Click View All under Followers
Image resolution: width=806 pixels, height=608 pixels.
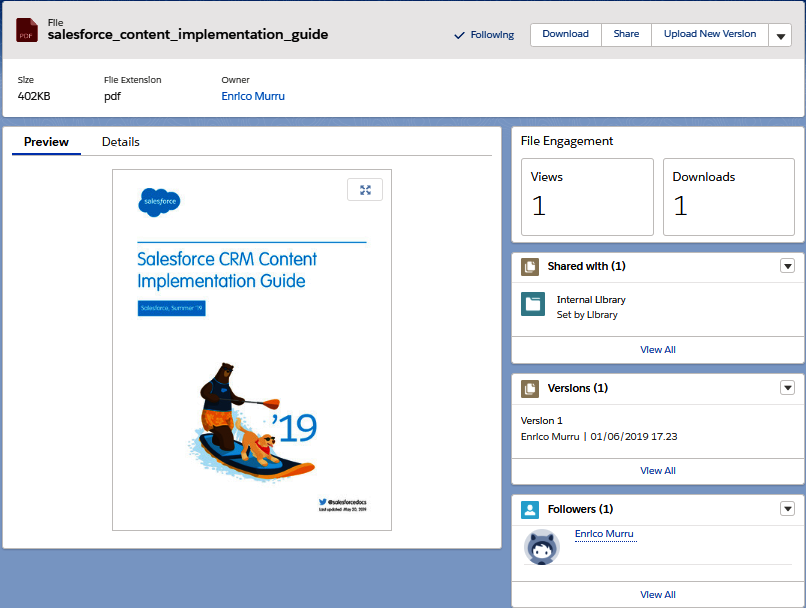click(x=658, y=595)
